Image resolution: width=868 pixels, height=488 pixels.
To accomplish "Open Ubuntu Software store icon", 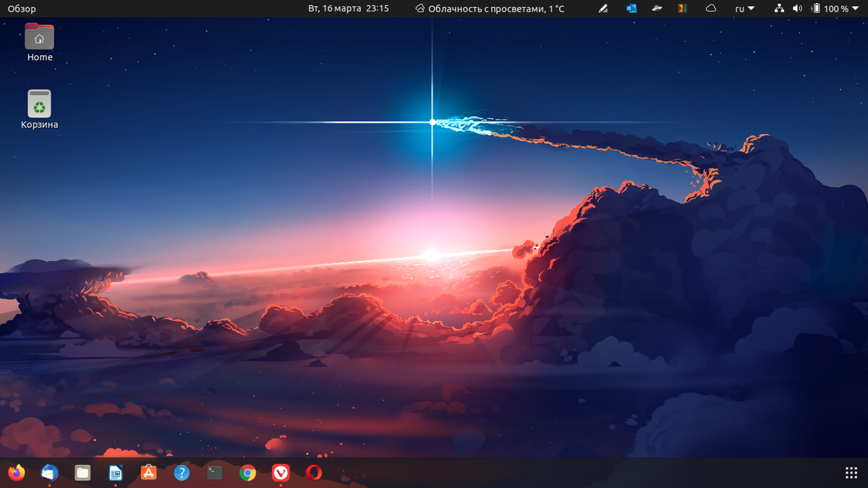I will 148,473.
